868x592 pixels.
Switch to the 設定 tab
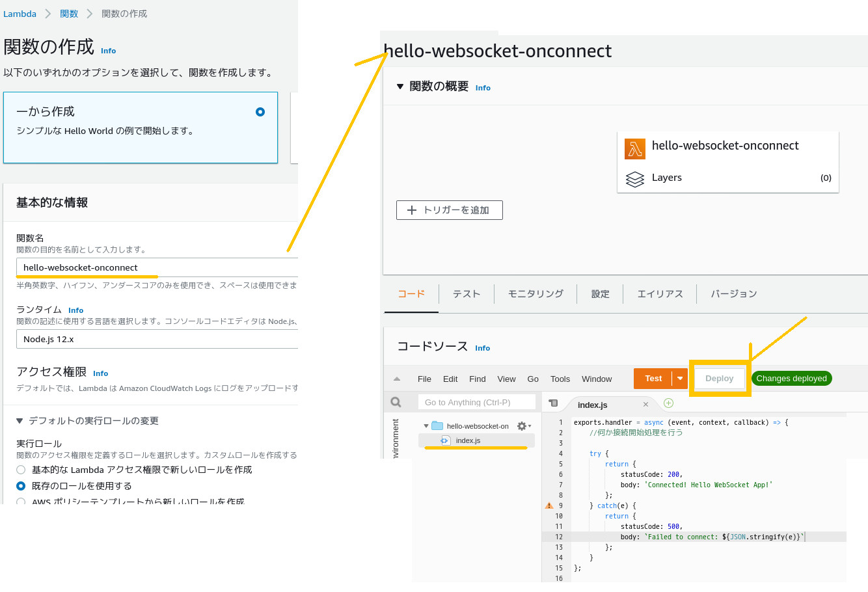tap(600, 294)
